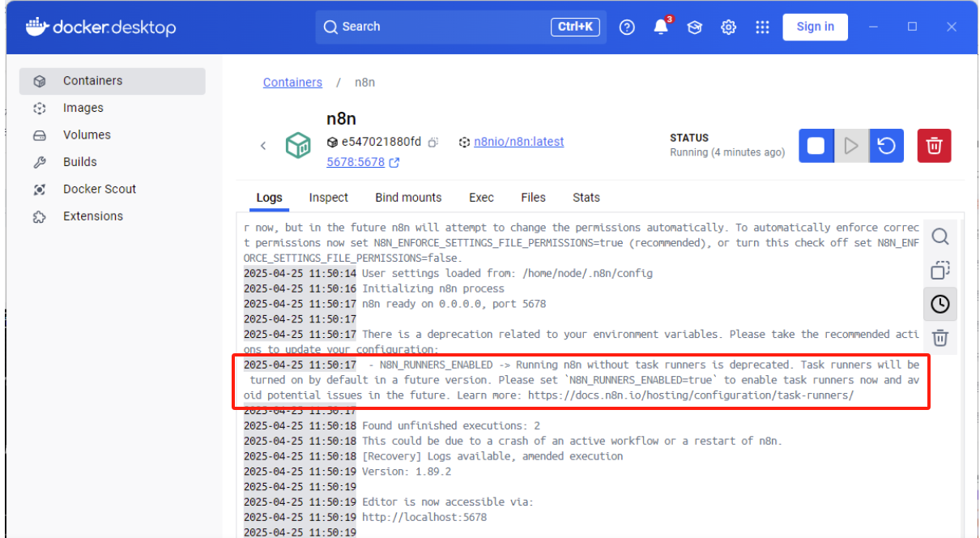Copy logs to clipboard icon
Image resolution: width=980 pixels, height=538 pixels.
tap(940, 270)
